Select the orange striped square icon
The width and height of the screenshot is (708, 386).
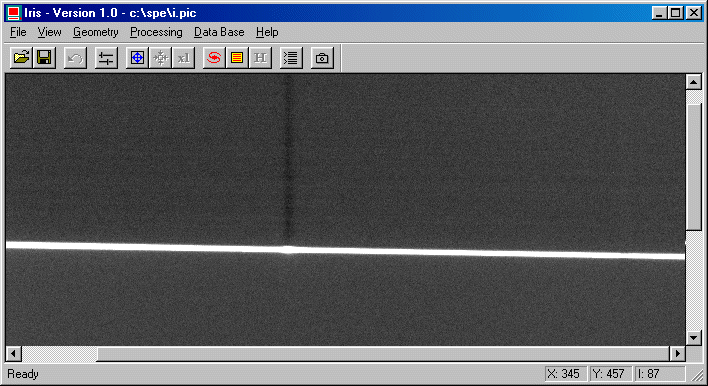[x=237, y=58]
